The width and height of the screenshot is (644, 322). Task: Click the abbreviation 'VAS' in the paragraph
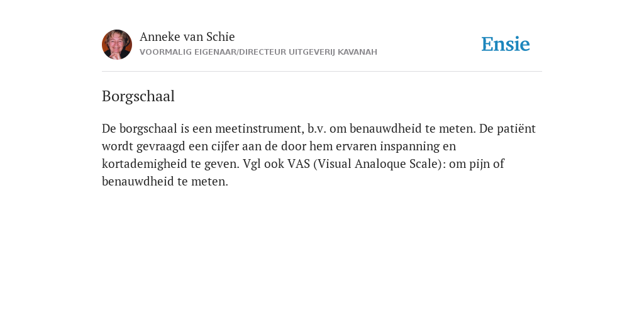299,164
